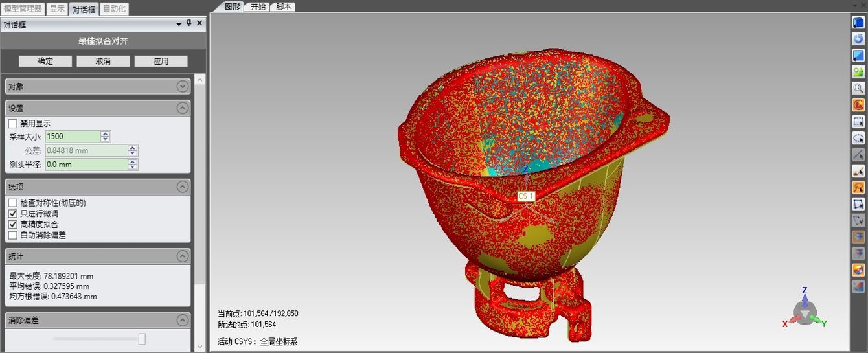Image resolution: width=868 pixels, height=353 pixels.
Task: Uncheck the 只进行微调 checkbox
Action: [x=13, y=214]
